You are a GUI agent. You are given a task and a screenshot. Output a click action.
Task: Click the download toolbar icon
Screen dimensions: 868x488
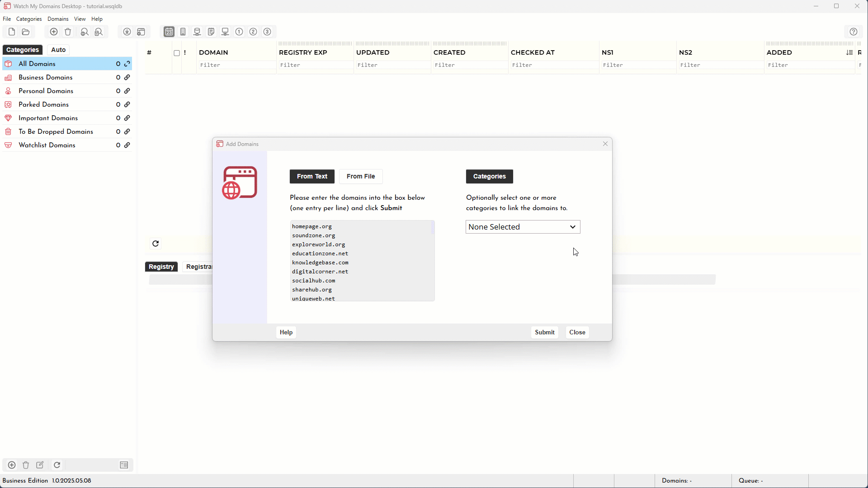pyautogui.click(x=127, y=32)
